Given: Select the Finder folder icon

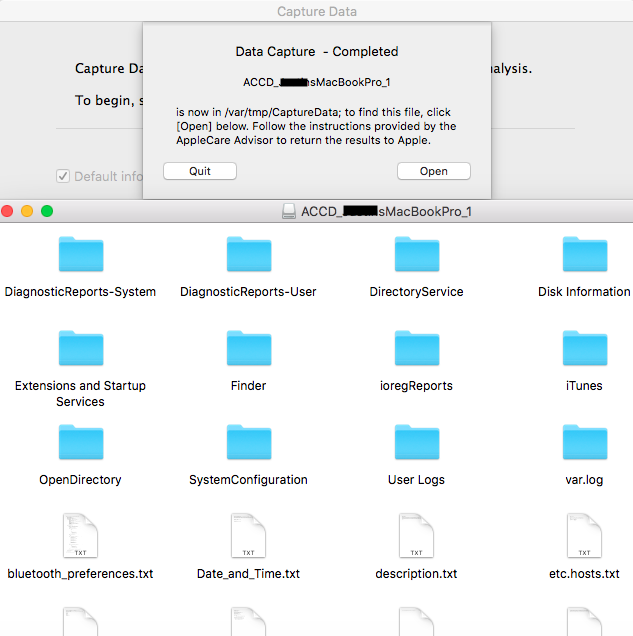Looking at the screenshot, I should (249, 348).
